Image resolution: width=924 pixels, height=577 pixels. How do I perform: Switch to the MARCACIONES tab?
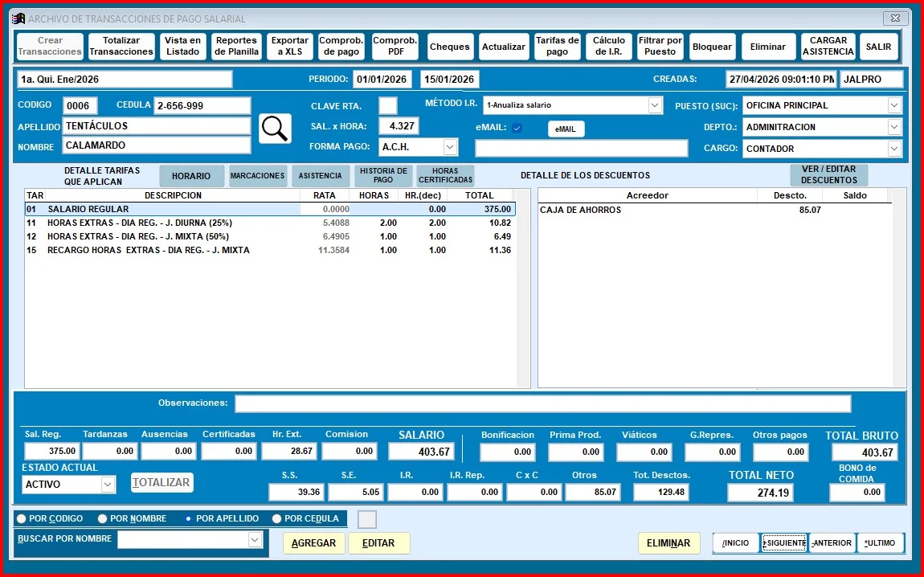click(x=258, y=176)
